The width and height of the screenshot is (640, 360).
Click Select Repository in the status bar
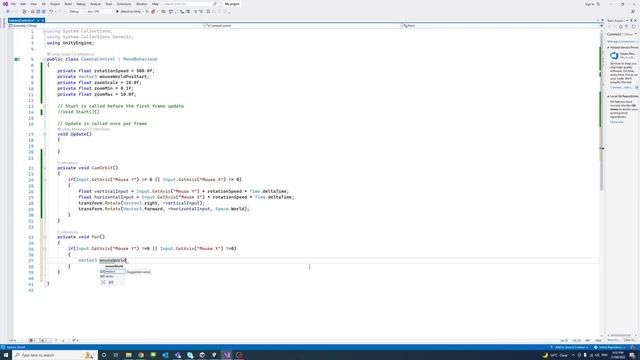(x=609, y=347)
